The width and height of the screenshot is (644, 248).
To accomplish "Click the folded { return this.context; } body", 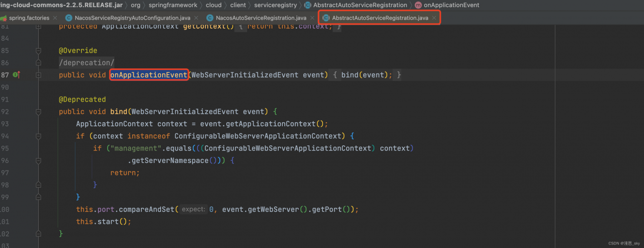I will click(288, 26).
